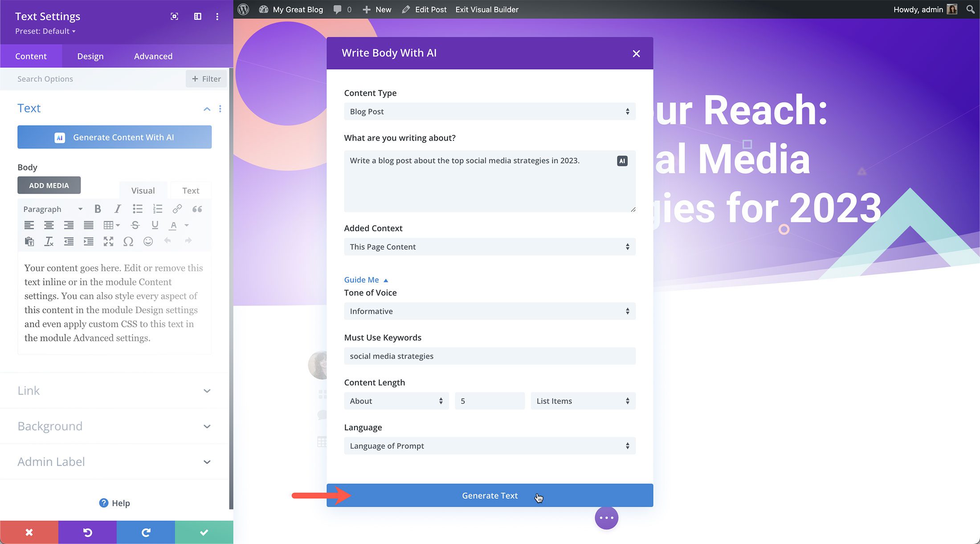Click the italic formatting icon
The width and height of the screenshot is (980, 544).
pos(117,209)
